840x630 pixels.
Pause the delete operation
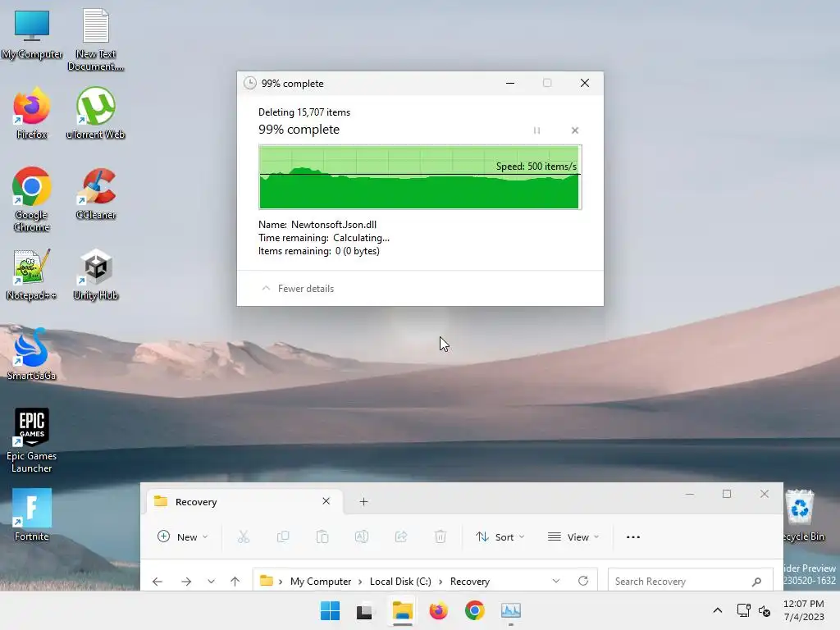(x=536, y=130)
